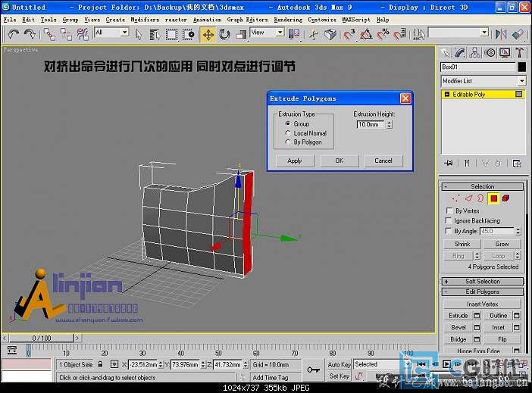Select Element sub-object level icon
The image size is (532, 393).
(x=506, y=198)
